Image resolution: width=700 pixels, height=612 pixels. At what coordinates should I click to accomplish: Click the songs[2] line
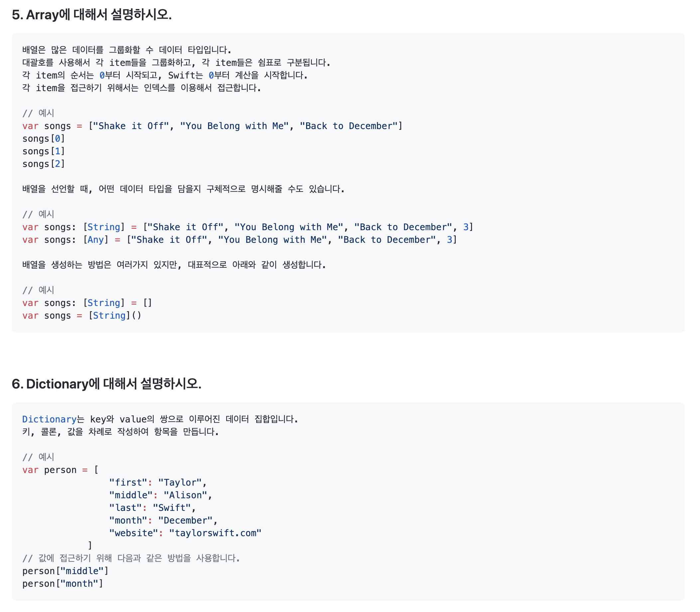pos(43,164)
